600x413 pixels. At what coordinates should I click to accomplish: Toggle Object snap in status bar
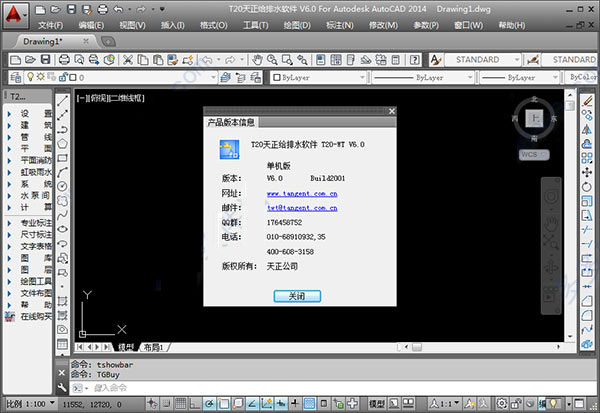click(x=223, y=403)
